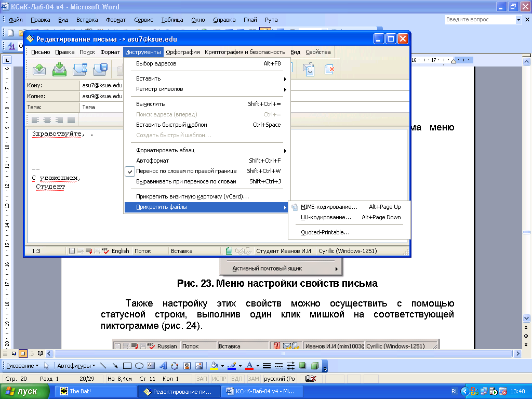Toggle Вставка insert mode in letter status bar

[x=181, y=251]
